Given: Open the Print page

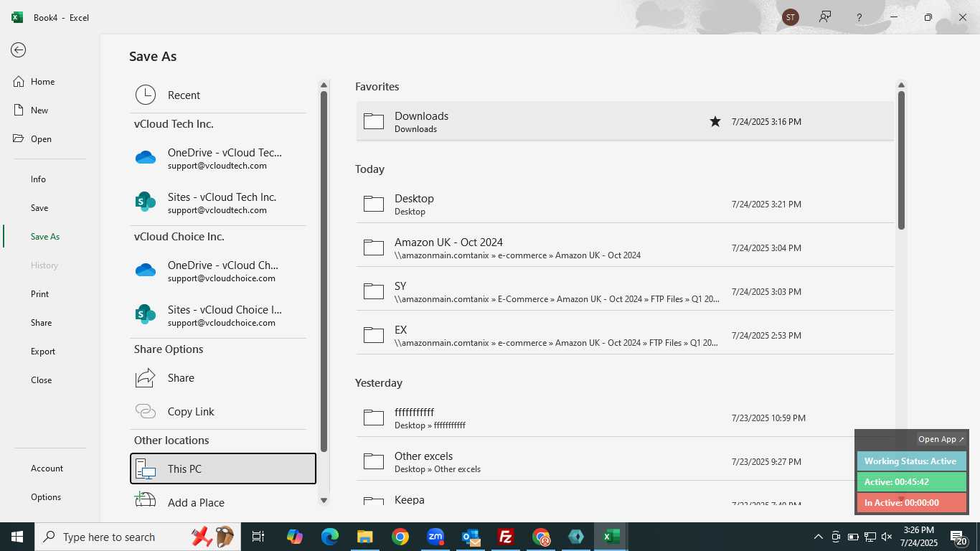Looking at the screenshot, I should click(x=40, y=294).
